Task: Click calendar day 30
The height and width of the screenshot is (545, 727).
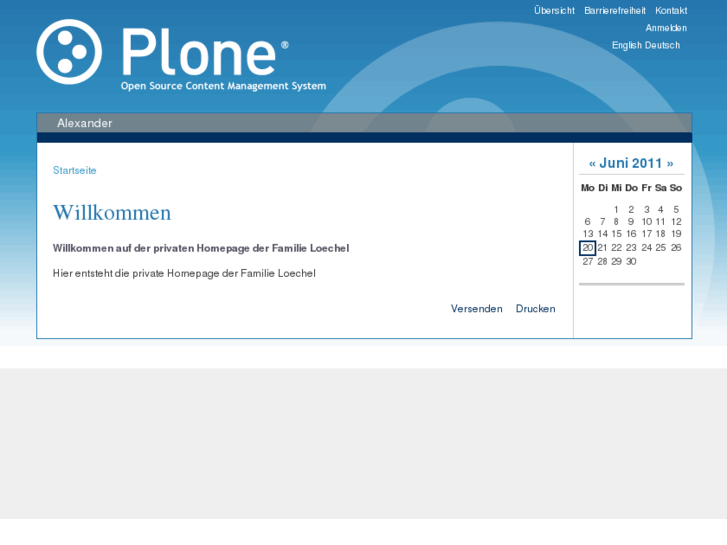Action: pyautogui.click(x=631, y=262)
